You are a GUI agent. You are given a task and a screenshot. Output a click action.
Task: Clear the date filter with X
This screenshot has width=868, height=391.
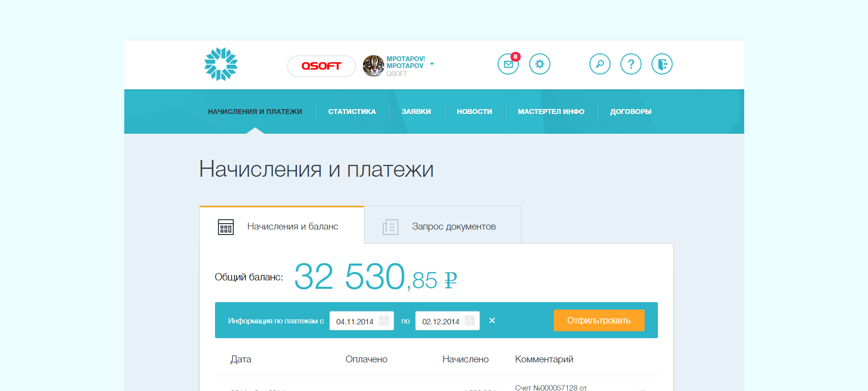[x=492, y=320]
